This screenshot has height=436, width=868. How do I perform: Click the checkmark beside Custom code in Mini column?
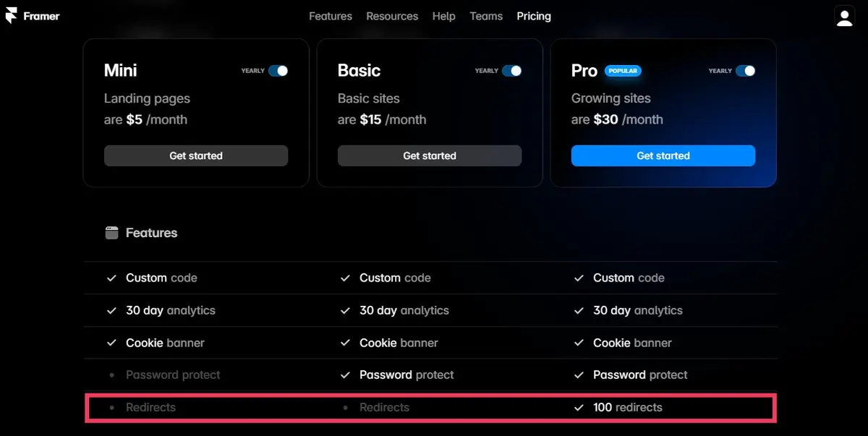tap(111, 278)
